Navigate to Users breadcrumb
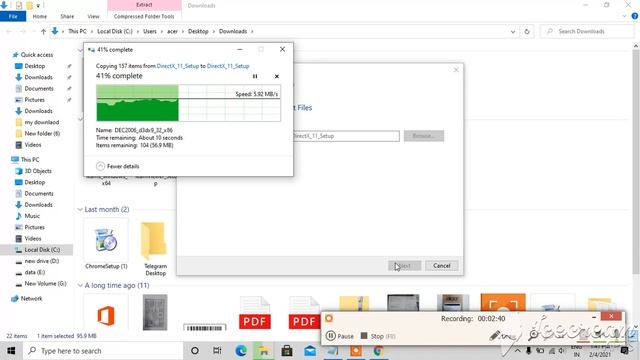 (150, 31)
